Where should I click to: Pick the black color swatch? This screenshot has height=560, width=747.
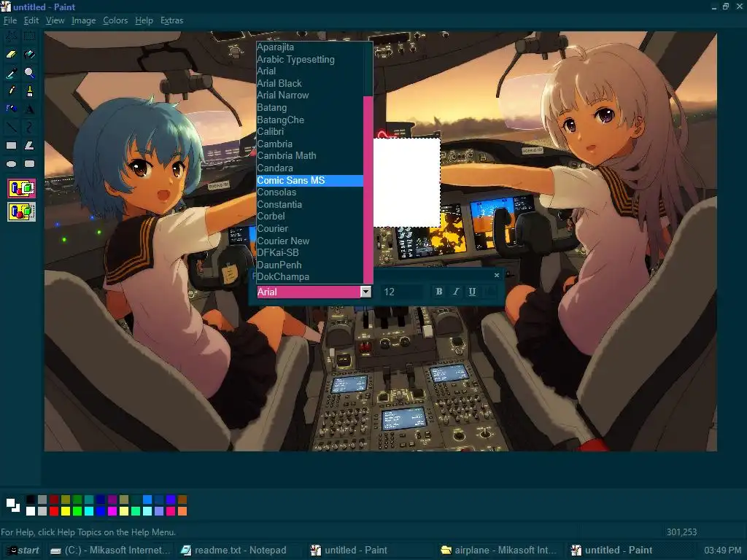(31, 499)
